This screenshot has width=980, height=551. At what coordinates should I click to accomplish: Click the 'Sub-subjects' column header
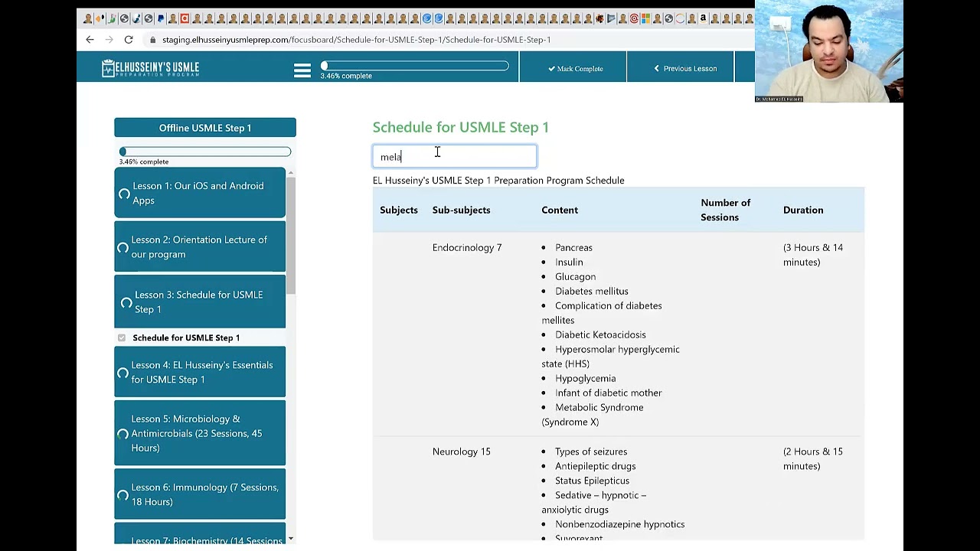(461, 210)
